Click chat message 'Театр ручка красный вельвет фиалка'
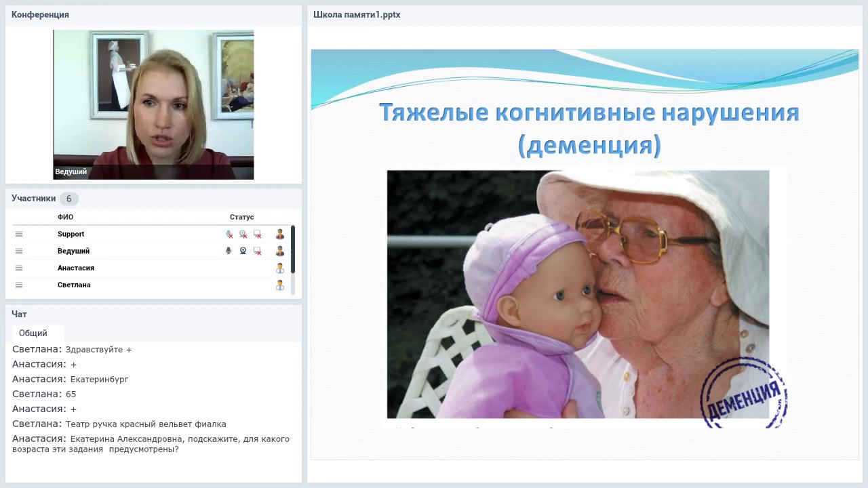 coord(146,424)
